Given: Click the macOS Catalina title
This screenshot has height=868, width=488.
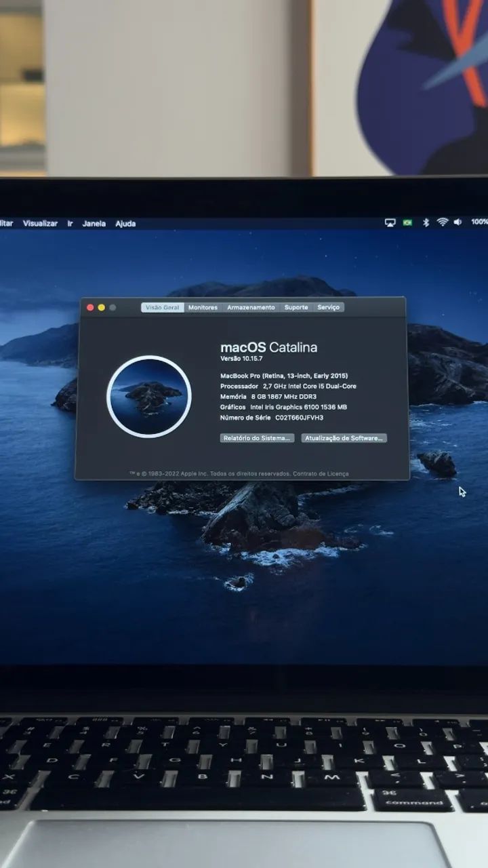Looking at the screenshot, I should click(x=268, y=347).
